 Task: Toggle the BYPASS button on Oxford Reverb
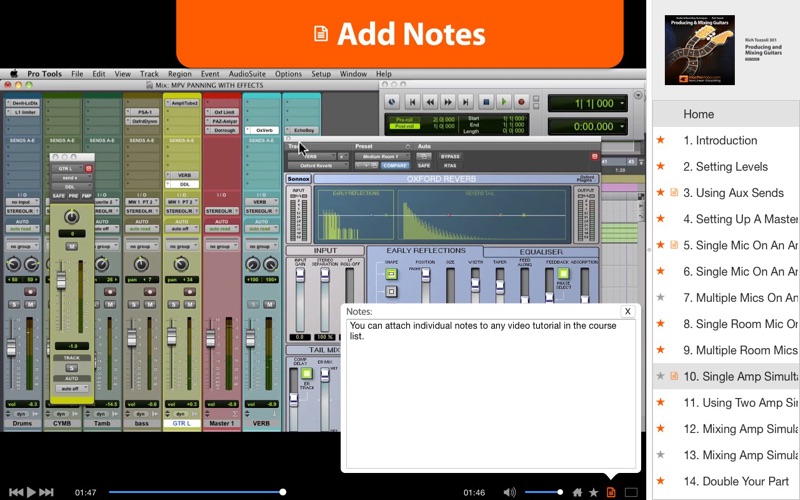pyautogui.click(x=450, y=157)
